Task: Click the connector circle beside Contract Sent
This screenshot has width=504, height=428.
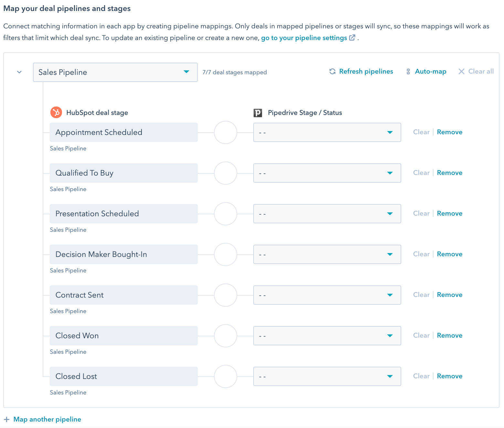Action: 226,295
